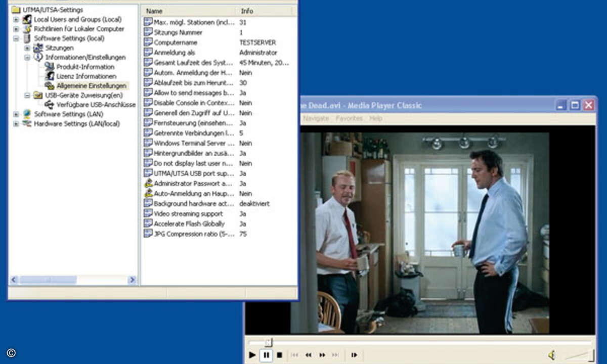Click the icon beside Administrator Passwort row
This screenshot has width=607, height=364.
[x=148, y=184]
